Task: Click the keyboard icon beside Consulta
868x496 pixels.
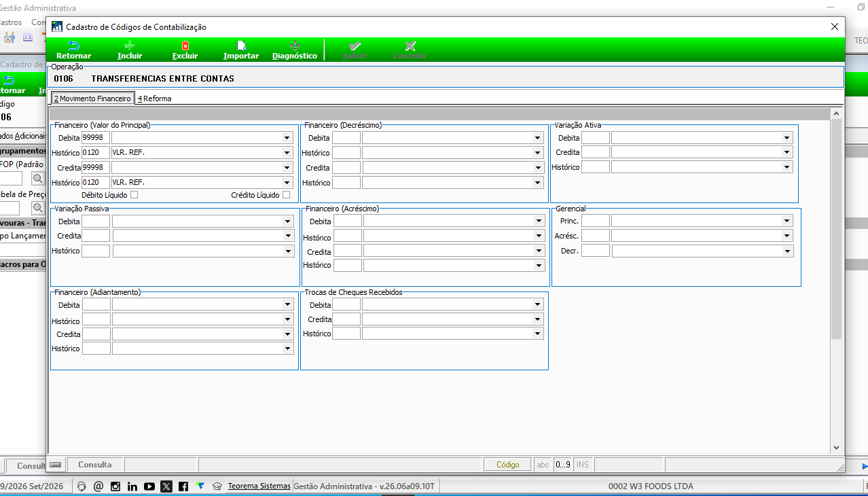Action: 56,465
